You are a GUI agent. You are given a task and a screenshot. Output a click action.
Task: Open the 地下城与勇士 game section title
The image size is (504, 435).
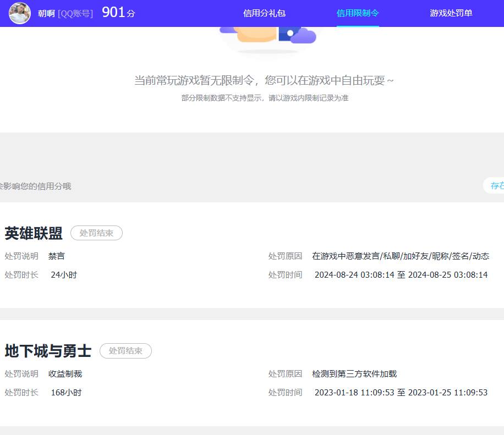coord(47,351)
